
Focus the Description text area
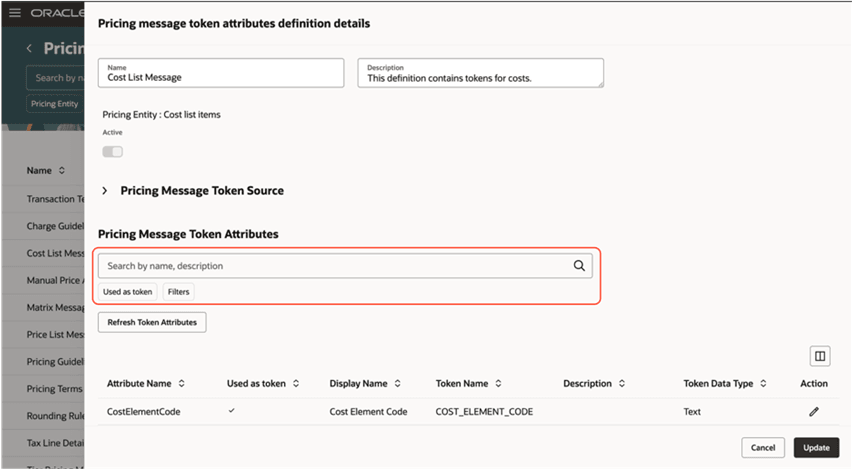[x=480, y=73]
